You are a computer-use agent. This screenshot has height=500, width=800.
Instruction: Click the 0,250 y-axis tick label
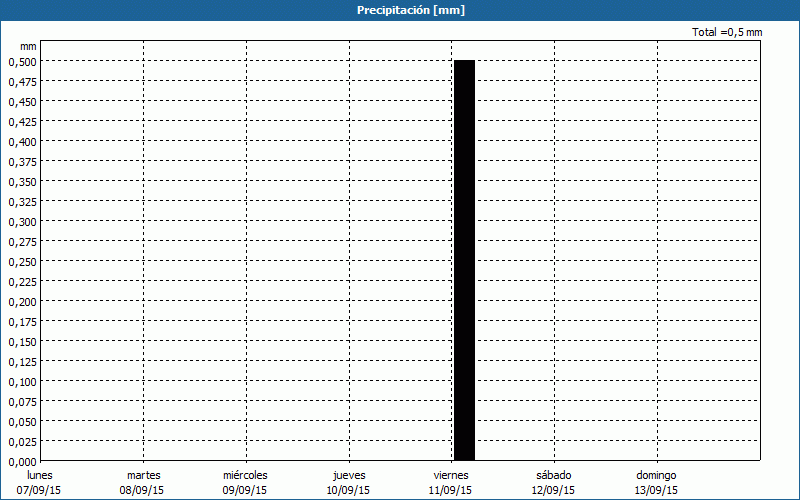(x=22, y=261)
